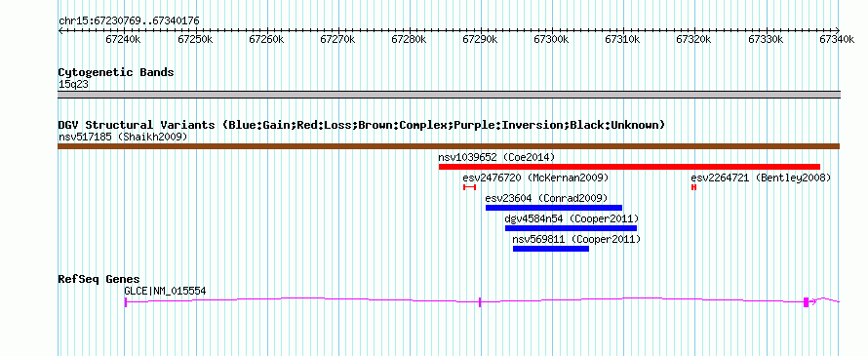Click the large GLCE exon near 67335k
The height and width of the screenshot is (356, 868).
point(807,301)
